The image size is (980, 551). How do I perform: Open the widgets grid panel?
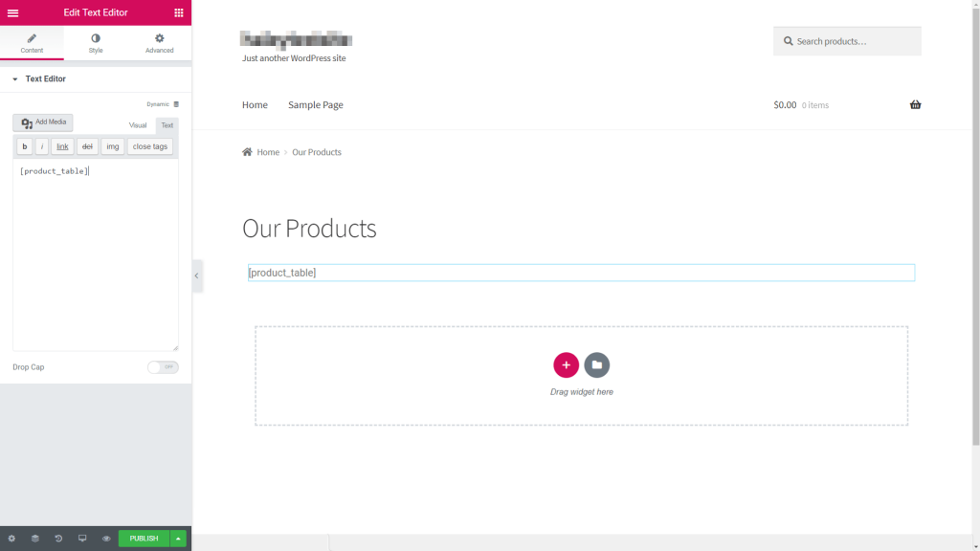tap(179, 12)
